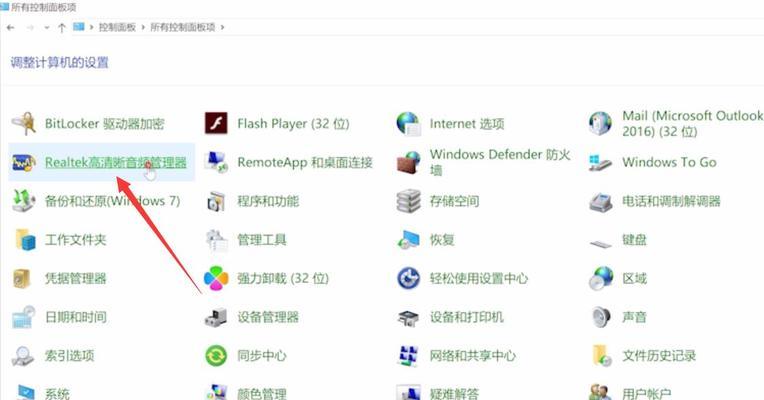764x400 pixels.
Task: Open the BitLocker drive encryption icon
Action: pos(23,123)
